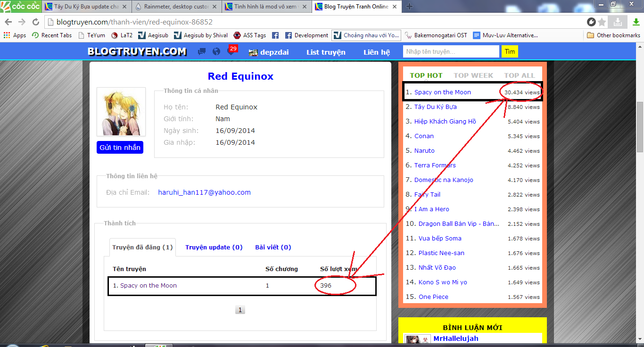
Task: Reload the page with the refresh icon
Action: [36, 22]
